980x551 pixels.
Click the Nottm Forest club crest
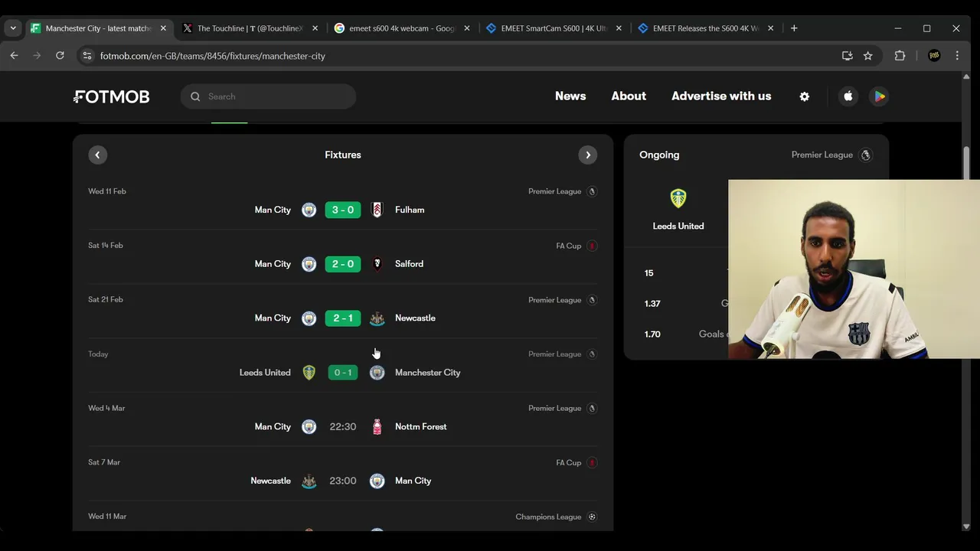click(x=377, y=427)
